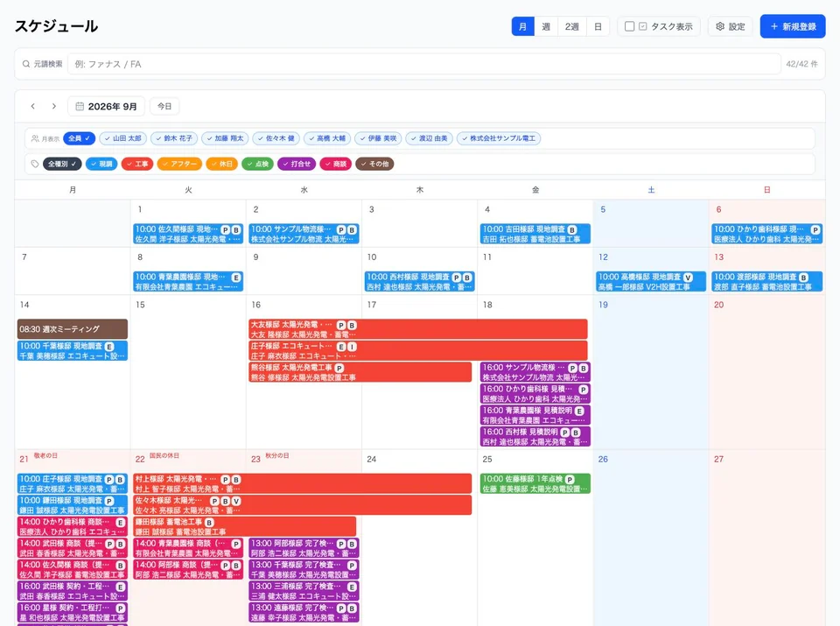
Task: Focus the 元請検索 search input field
Action: coord(423,64)
